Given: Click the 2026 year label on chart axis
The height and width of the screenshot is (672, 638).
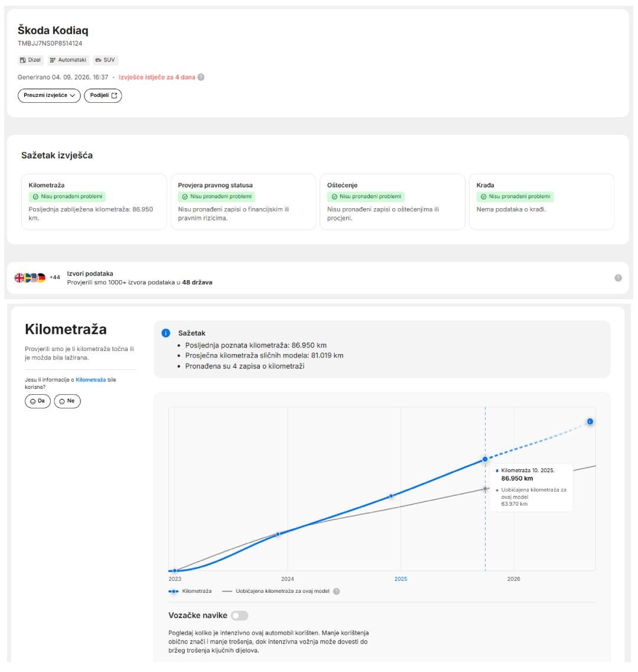Looking at the screenshot, I should pos(514,579).
